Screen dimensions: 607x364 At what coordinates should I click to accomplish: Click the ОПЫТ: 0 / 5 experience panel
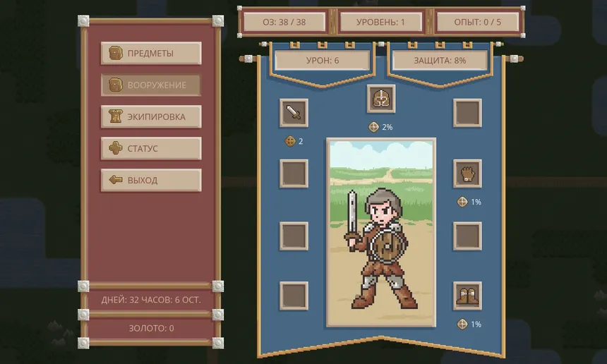(477, 22)
